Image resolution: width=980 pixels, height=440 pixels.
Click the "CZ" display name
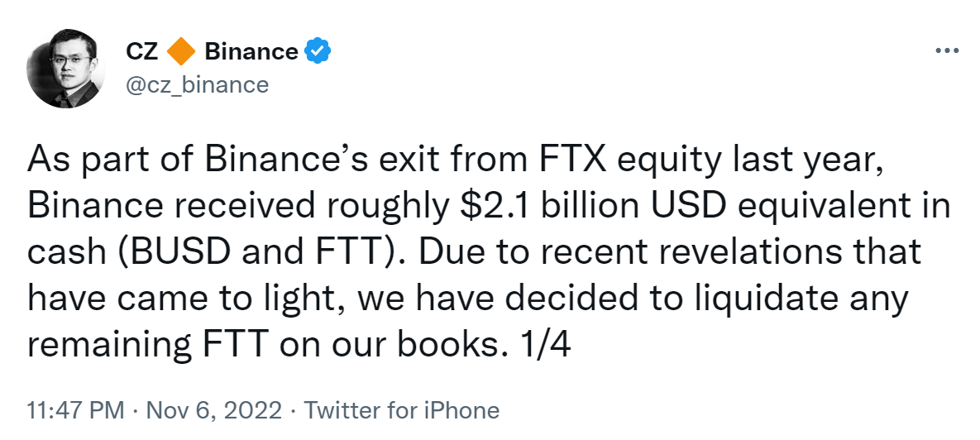click(141, 51)
